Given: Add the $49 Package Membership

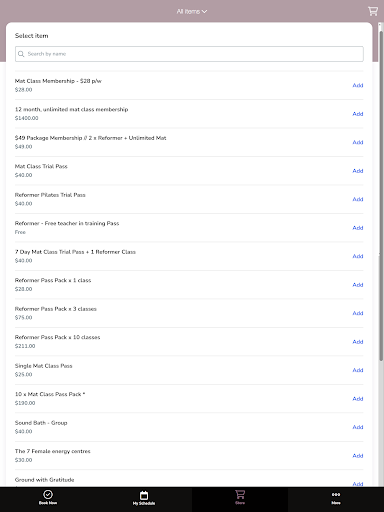Looking at the screenshot, I should 358,142.
